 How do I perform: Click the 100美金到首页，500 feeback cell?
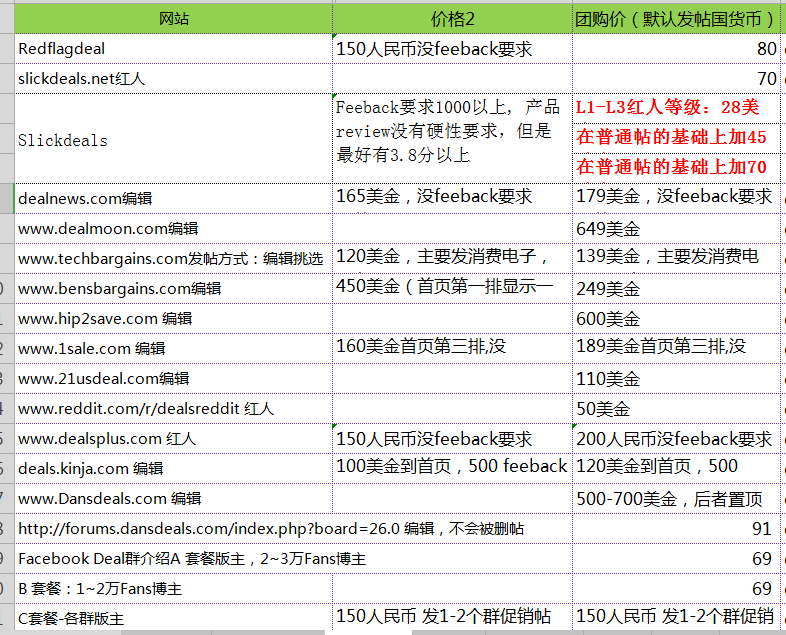coord(452,469)
